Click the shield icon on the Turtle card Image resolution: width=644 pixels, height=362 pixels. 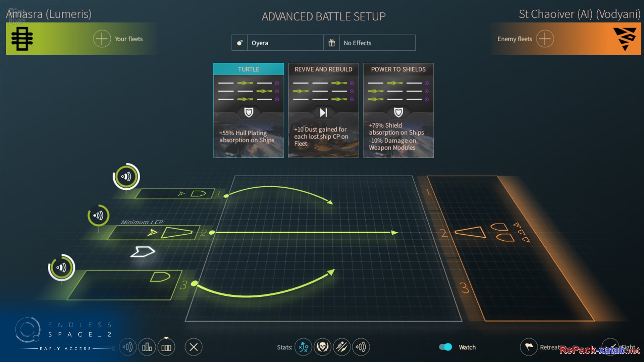[x=249, y=112]
